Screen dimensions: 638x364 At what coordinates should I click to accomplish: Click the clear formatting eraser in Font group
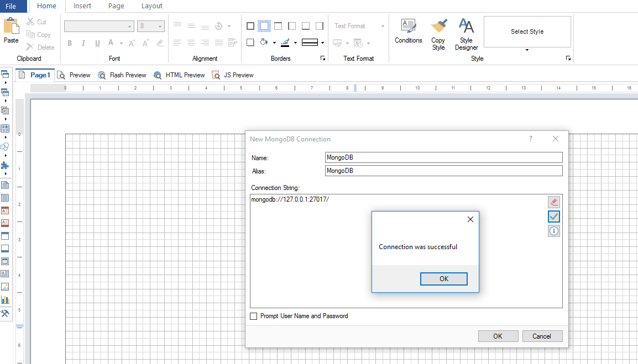(x=160, y=43)
